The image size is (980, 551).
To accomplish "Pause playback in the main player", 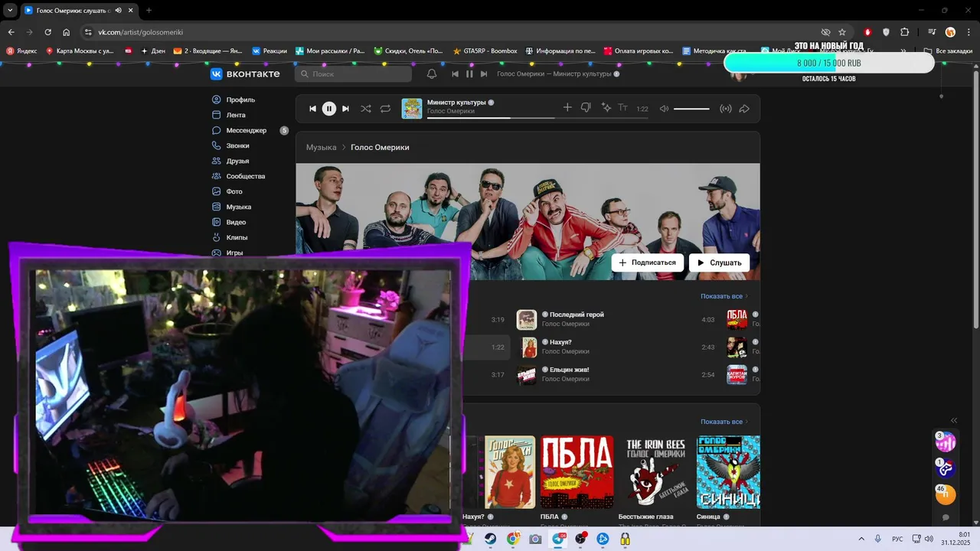I will [328, 109].
